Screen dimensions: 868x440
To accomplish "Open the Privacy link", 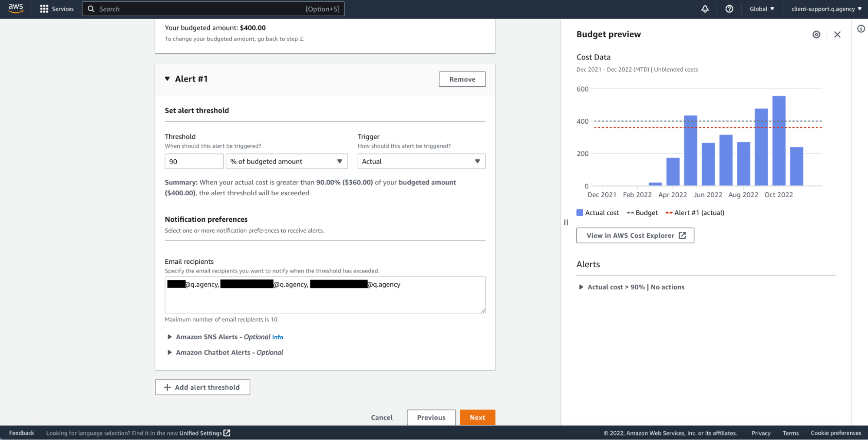I will point(761,433).
